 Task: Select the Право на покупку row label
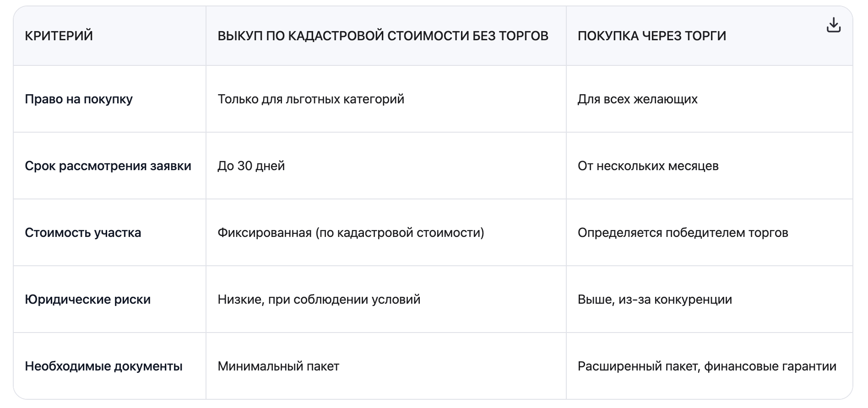coord(79,99)
